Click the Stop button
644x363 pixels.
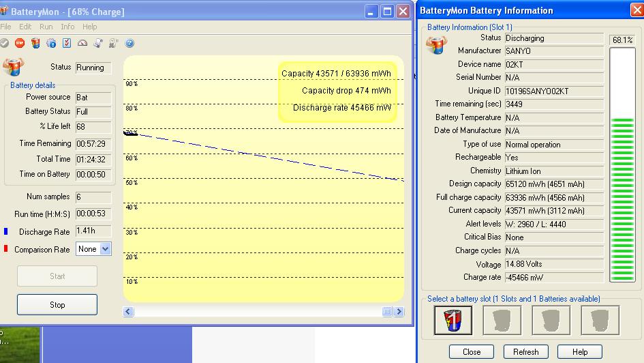coord(57,304)
